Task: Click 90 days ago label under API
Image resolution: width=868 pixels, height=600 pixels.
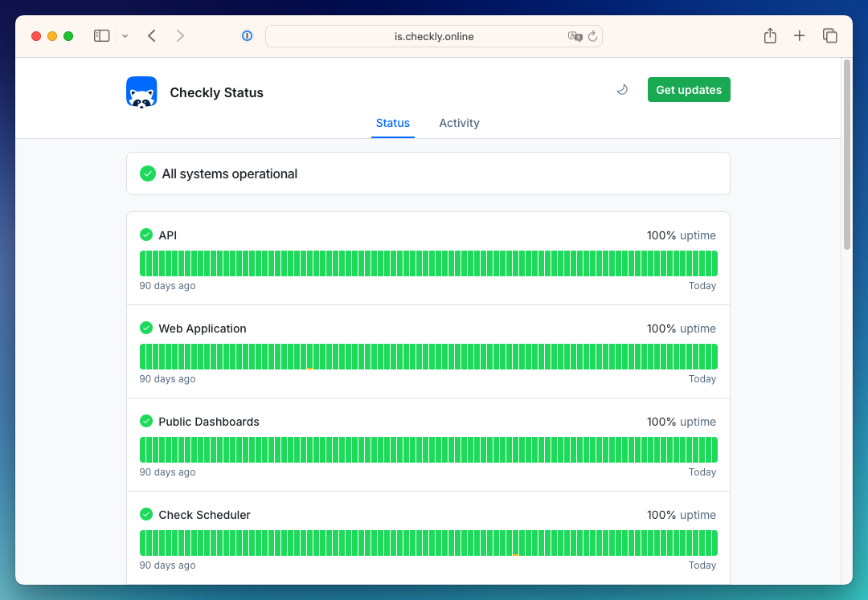Action: [167, 286]
